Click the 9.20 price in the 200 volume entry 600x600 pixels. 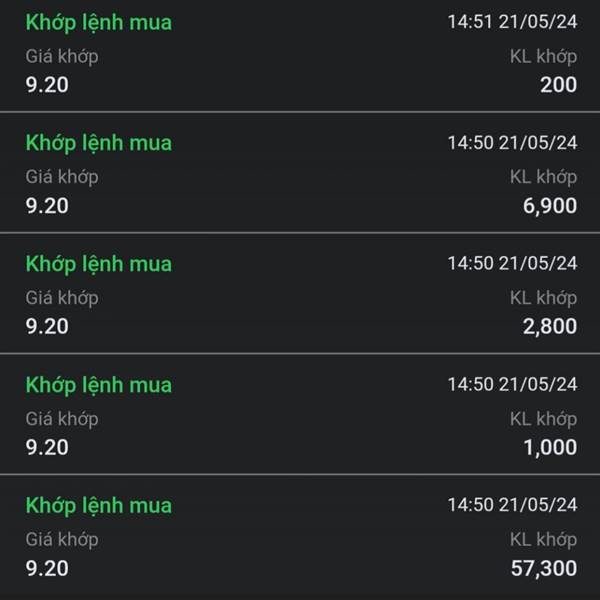tap(47, 85)
